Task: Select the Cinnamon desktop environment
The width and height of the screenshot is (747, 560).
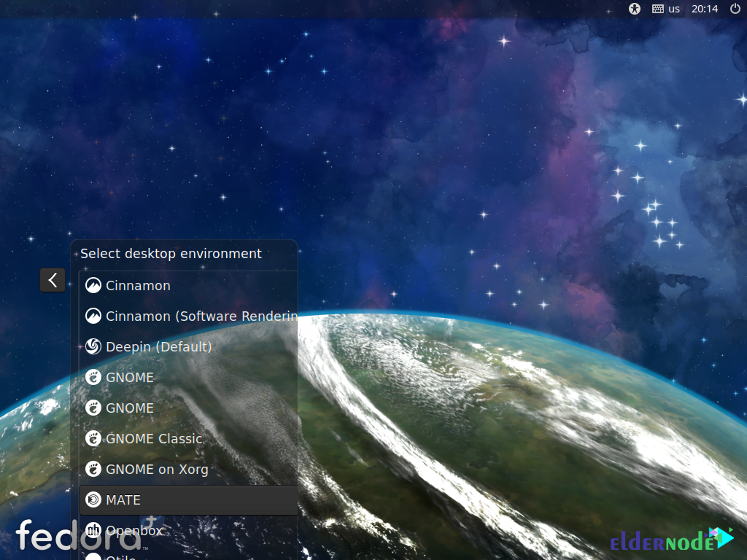Action: 188,286
